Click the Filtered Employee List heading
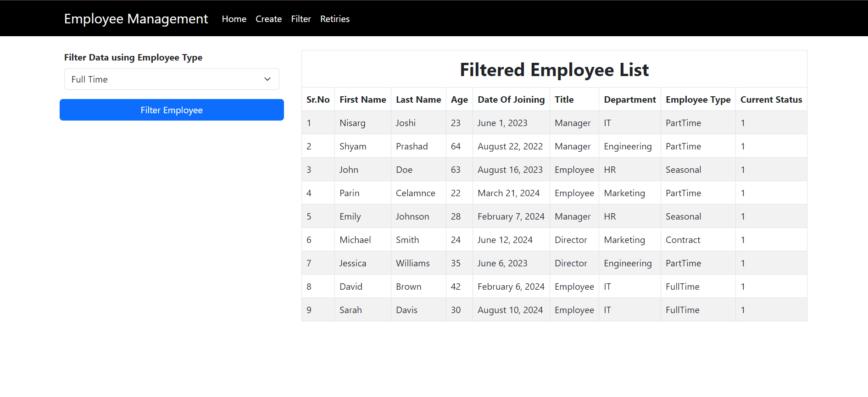Viewport: 868px width, 397px height. (x=554, y=70)
